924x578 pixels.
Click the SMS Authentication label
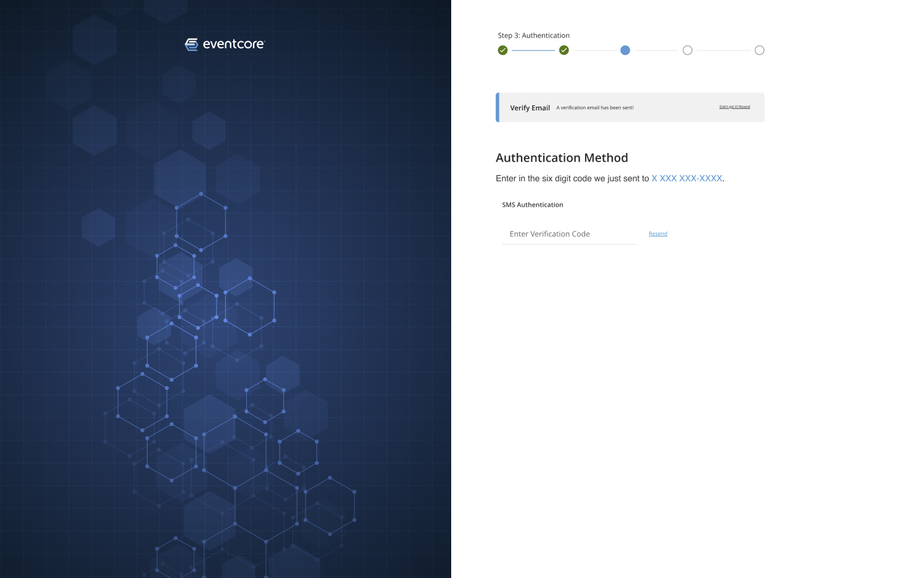pos(532,205)
